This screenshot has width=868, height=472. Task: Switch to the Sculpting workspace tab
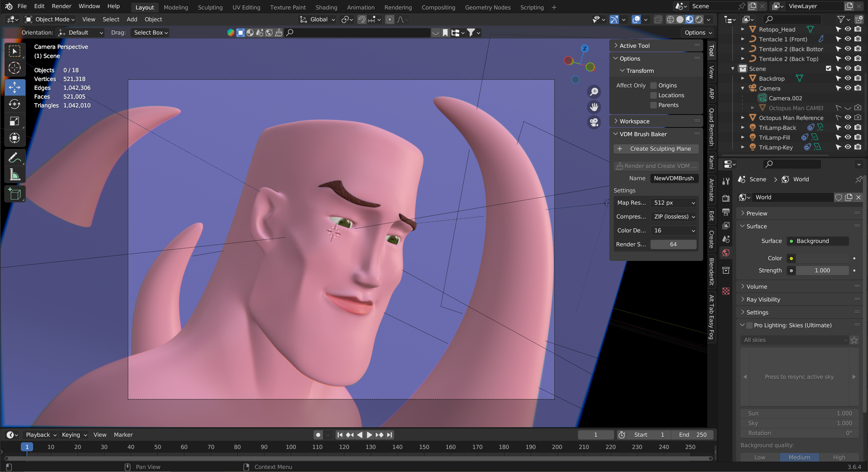click(210, 7)
